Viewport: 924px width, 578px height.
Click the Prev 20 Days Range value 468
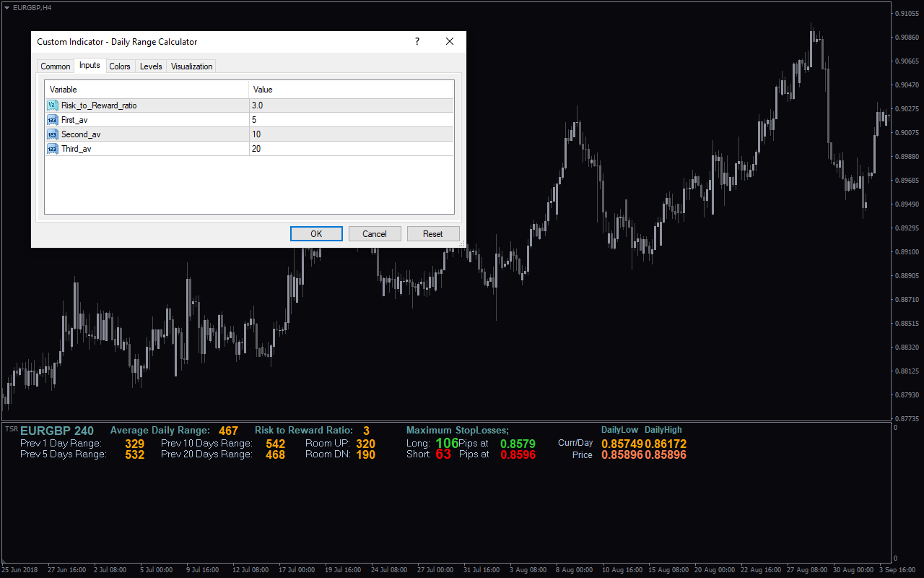click(x=275, y=454)
